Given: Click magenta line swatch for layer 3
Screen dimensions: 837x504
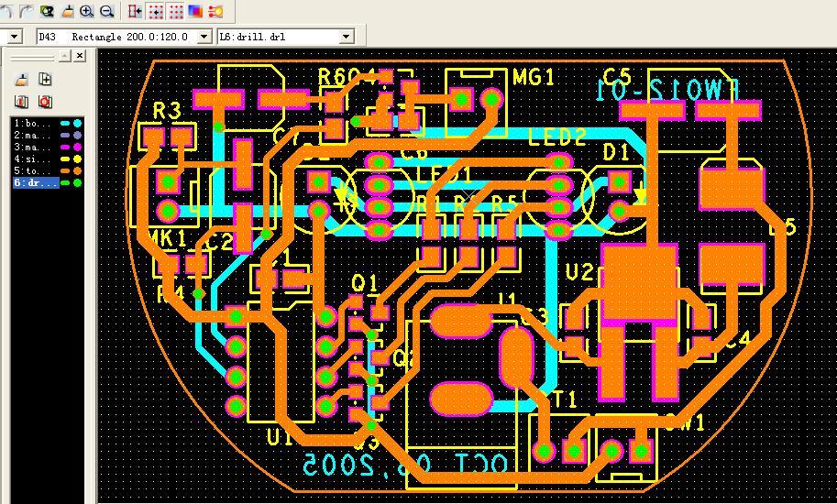Looking at the screenshot, I should click(65, 147).
